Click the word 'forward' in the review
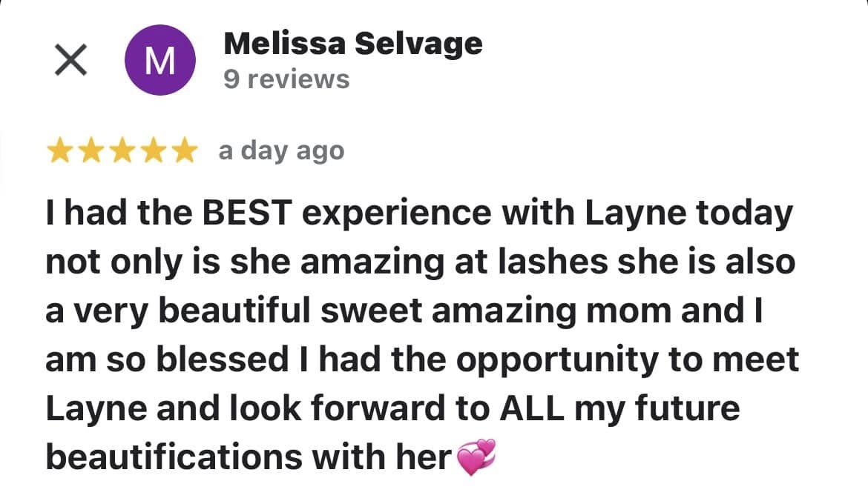Viewport: 868px width, 504px height. click(378, 408)
